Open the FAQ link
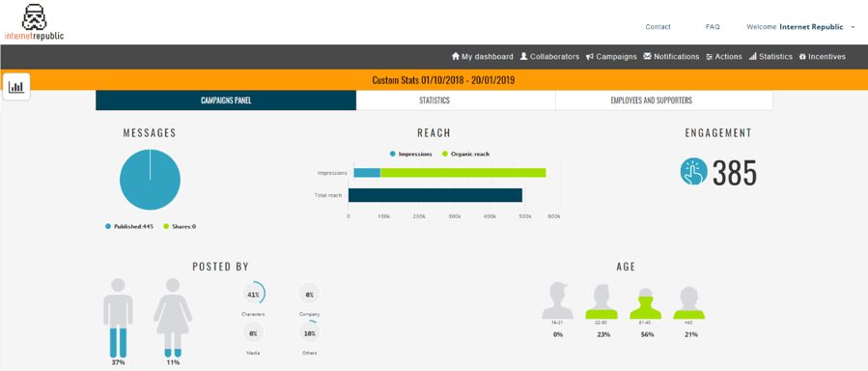 tap(713, 27)
